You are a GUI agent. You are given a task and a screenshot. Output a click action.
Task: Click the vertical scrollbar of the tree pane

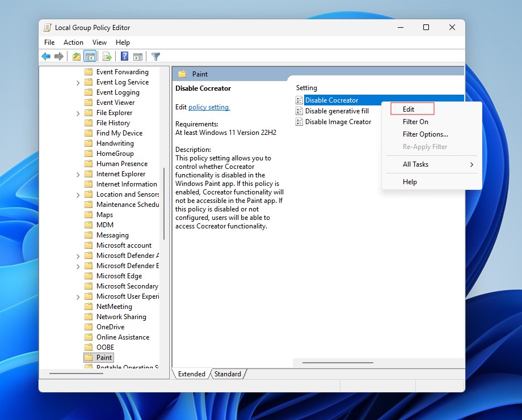click(164, 204)
